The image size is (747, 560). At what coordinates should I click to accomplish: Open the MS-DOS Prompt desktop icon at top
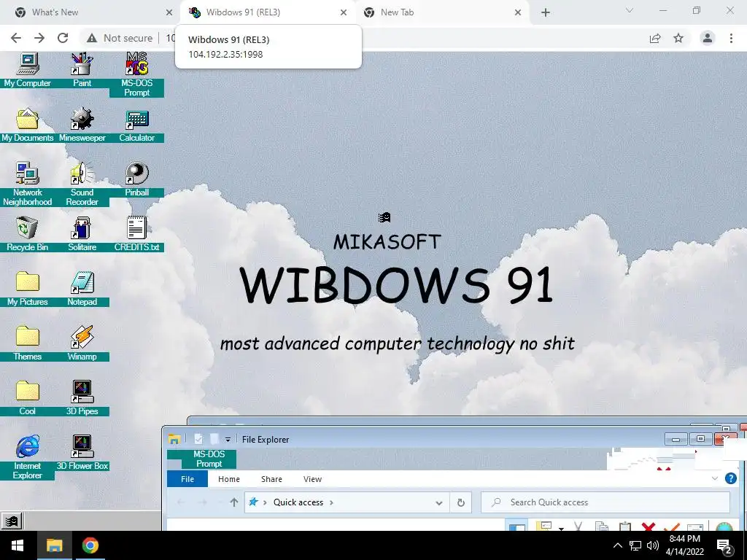(136, 74)
